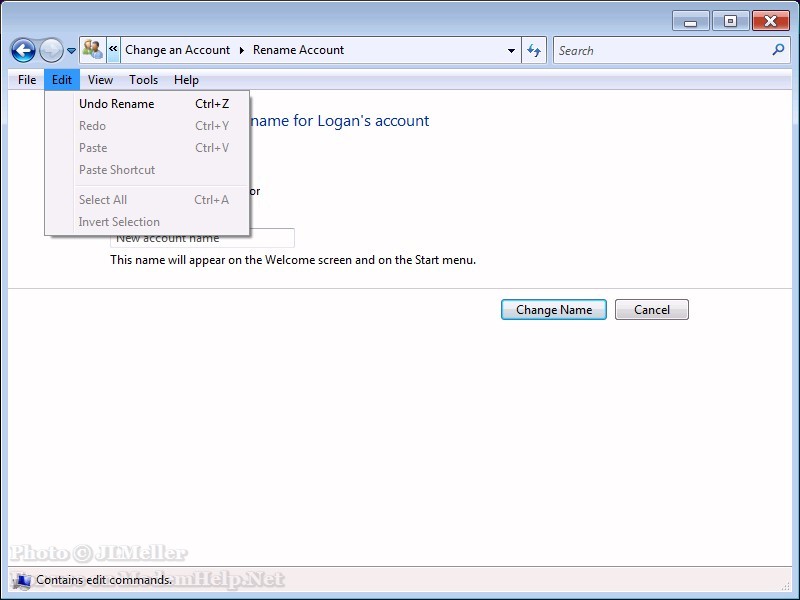800x600 pixels.
Task: Minimize the window
Action: 690,21
